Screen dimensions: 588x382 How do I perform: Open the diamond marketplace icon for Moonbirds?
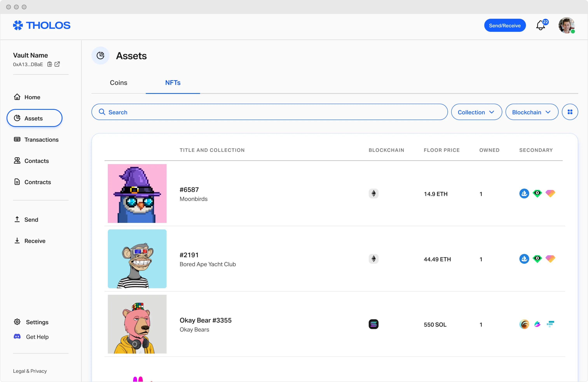tap(550, 194)
